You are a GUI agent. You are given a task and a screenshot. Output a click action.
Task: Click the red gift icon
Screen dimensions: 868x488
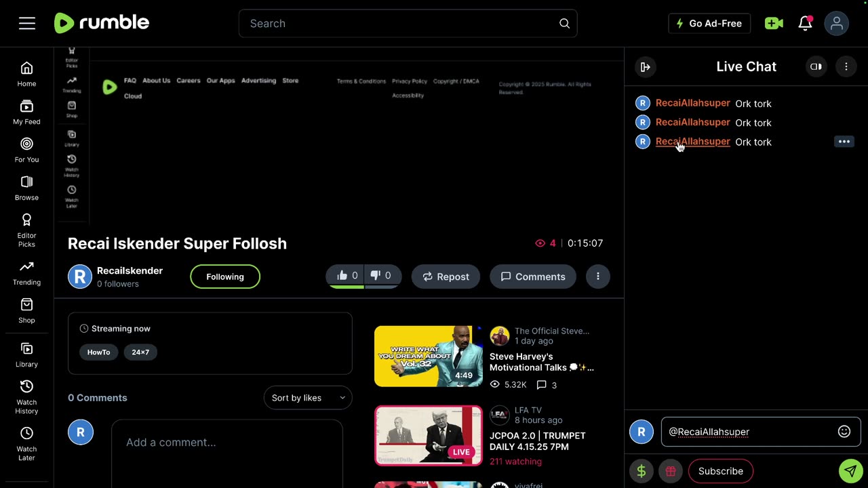click(x=671, y=471)
